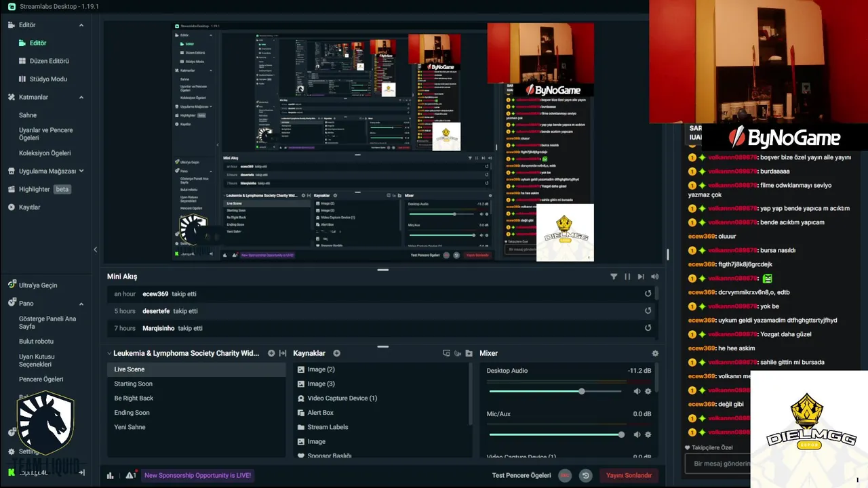Open the source display/projector icon in Kaynaklar
The image size is (868, 488).
point(446,353)
